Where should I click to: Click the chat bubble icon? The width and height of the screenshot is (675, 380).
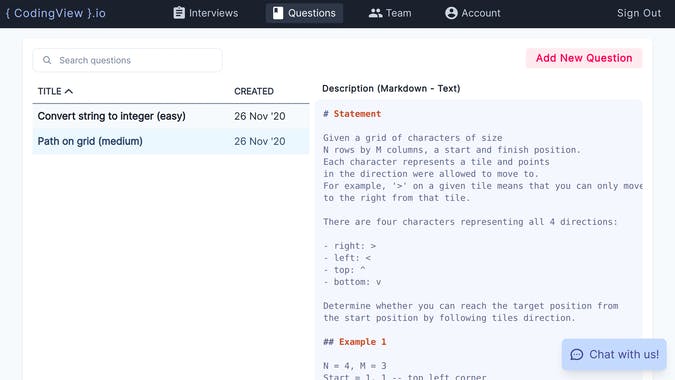coord(577,355)
